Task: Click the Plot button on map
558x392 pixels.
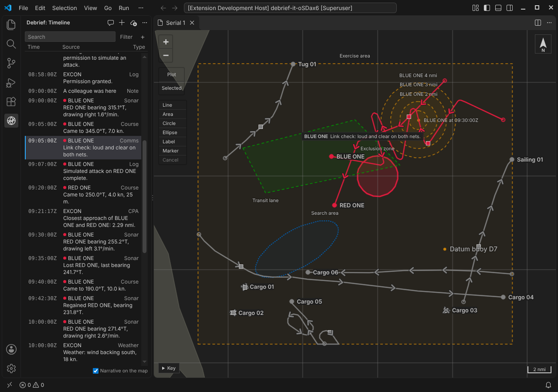Action: 172,74
